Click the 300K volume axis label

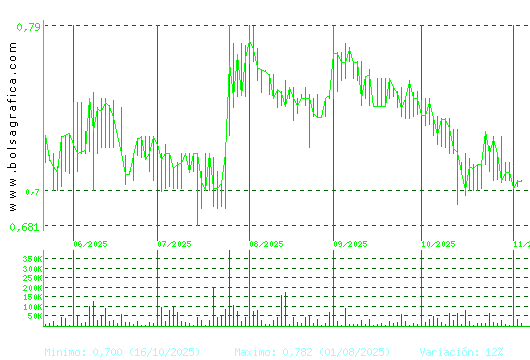click(32, 269)
